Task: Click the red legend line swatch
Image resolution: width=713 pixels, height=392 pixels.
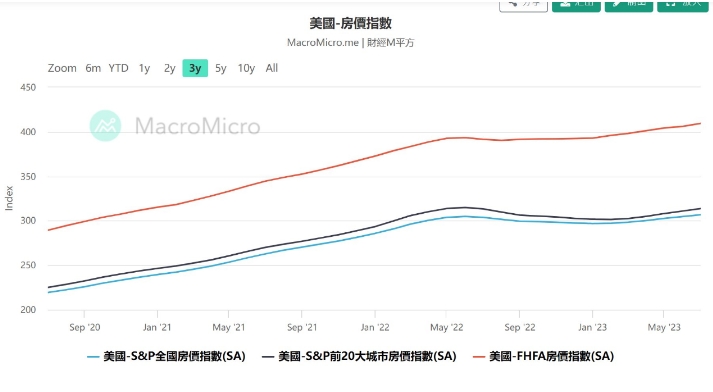Action: pyautogui.click(x=479, y=357)
